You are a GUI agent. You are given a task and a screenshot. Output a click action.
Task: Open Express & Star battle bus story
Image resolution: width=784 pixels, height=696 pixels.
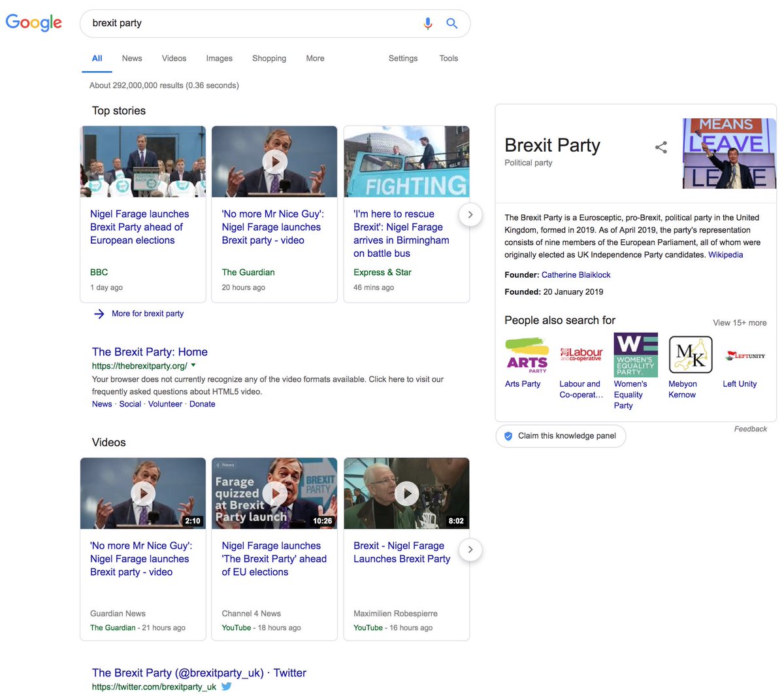(x=401, y=233)
